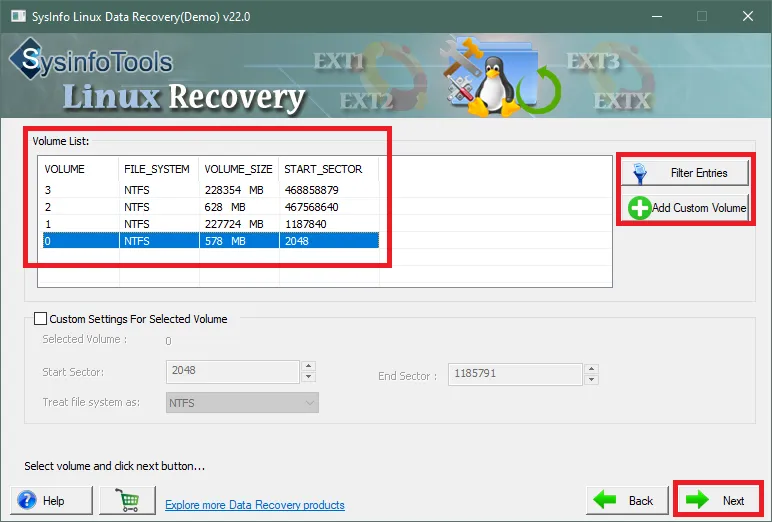772x522 pixels.
Task: Click the End Sector field showing 1185791
Action: [x=515, y=374]
